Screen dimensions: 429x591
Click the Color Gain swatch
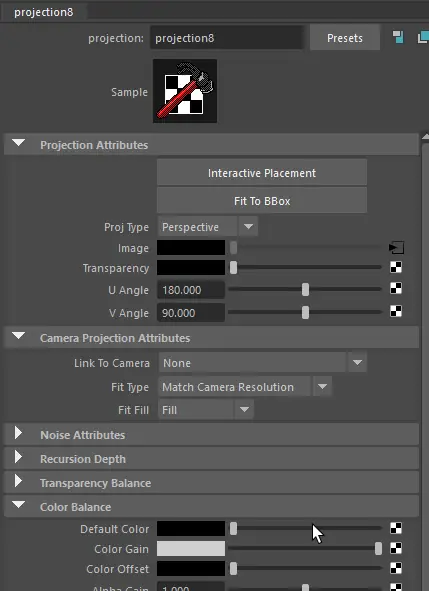click(191, 548)
